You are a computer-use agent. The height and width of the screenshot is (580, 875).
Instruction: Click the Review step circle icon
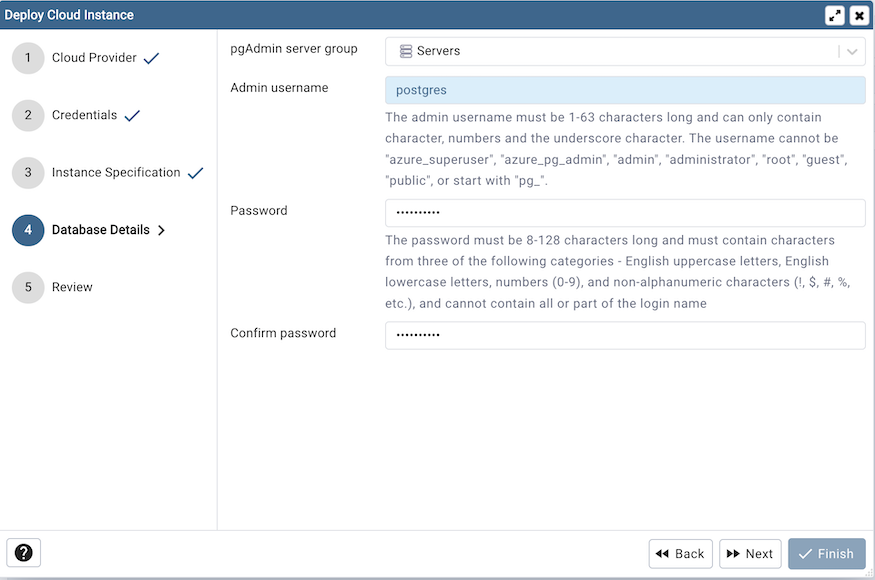pyautogui.click(x=27, y=287)
